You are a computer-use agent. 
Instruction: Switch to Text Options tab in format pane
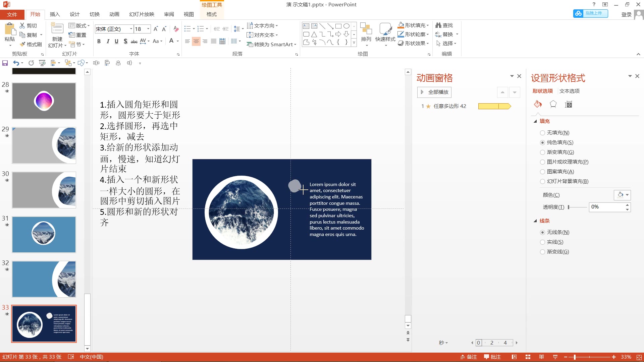(x=569, y=91)
